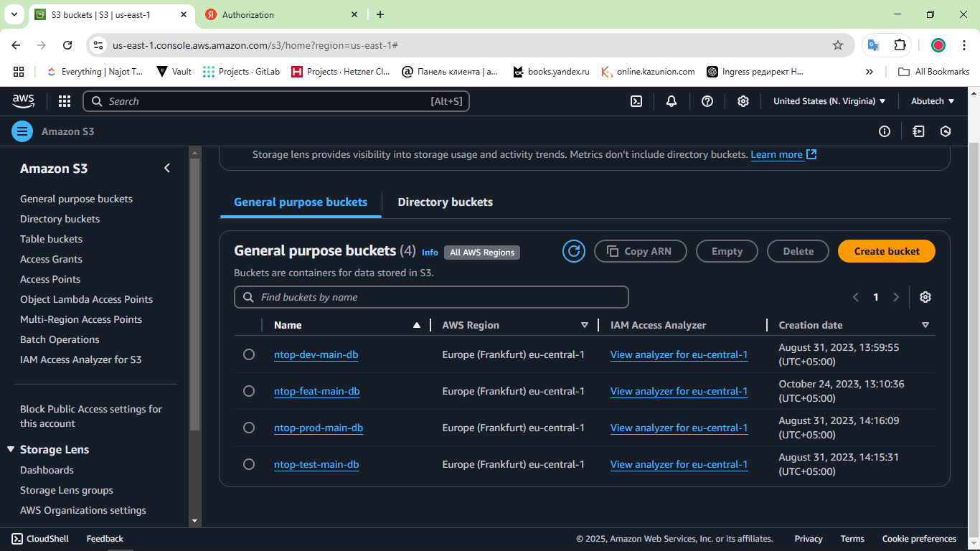Open IAM Access Analyzer for S3
Viewport: 980px width, 551px height.
(81, 359)
